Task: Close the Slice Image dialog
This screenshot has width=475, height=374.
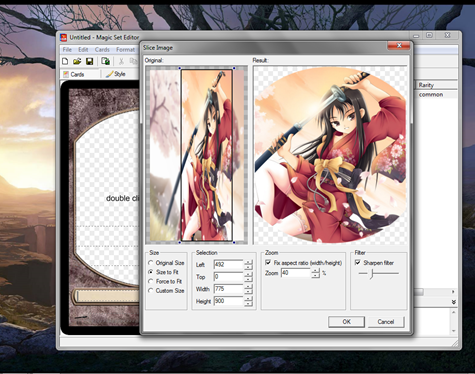Action: (399, 46)
